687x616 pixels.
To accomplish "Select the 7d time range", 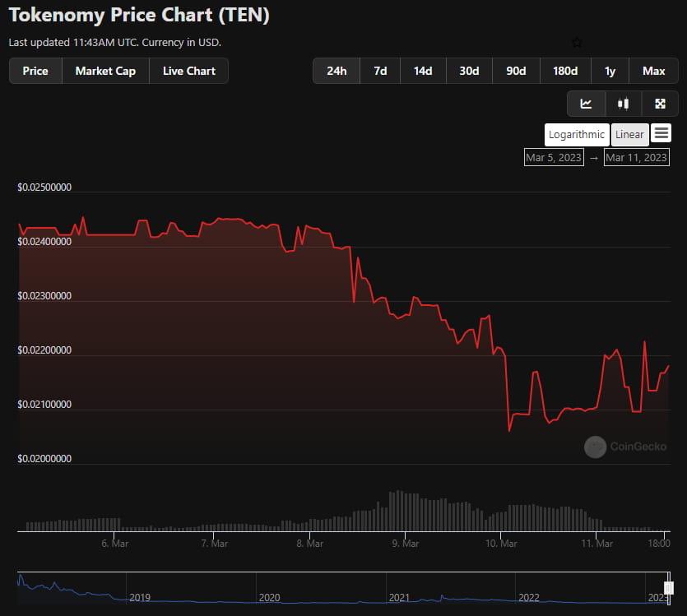I will tap(380, 71).
